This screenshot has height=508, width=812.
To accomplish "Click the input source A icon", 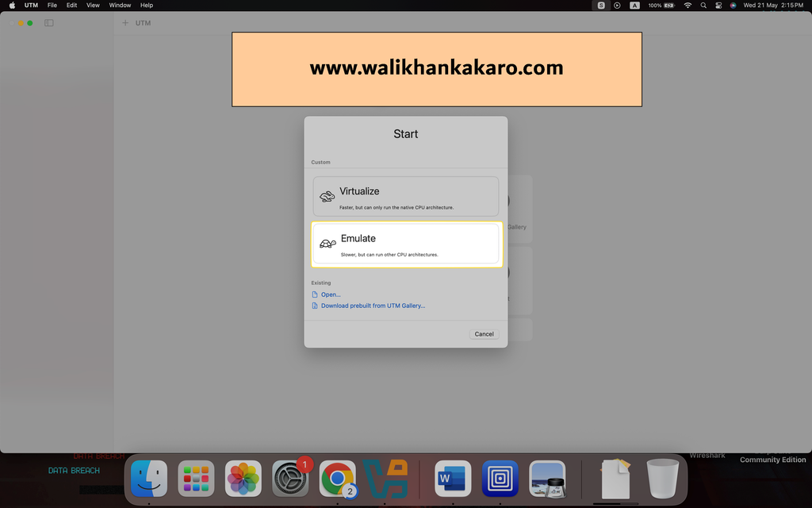I will coord(634,6).
